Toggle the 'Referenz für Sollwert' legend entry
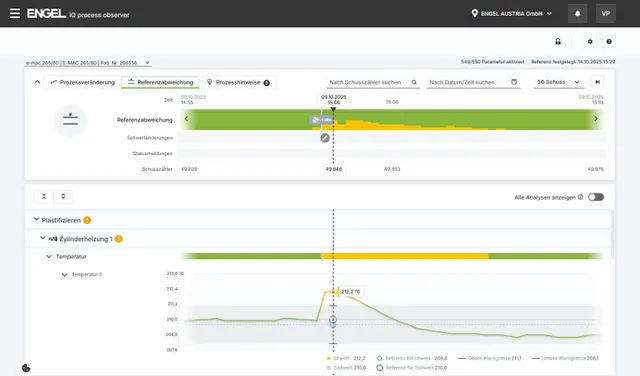Image resolution: width=640 pixels, height=376 pixels. pos(411,368)
